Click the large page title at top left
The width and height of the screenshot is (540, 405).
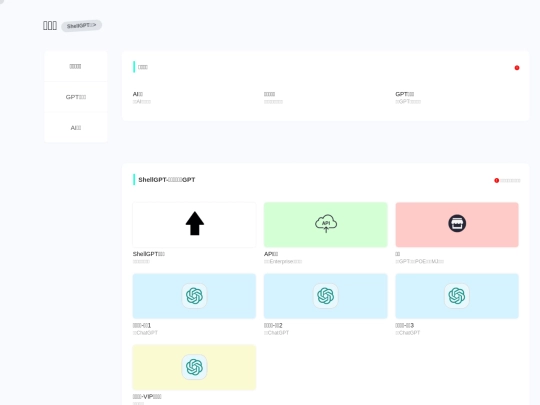pyautogui.click(x=50, y=25)
